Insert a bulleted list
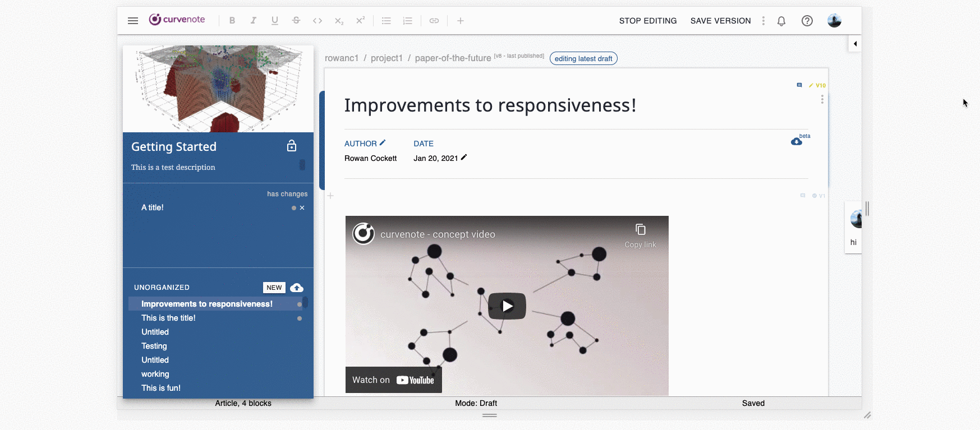 click(387, 21)
